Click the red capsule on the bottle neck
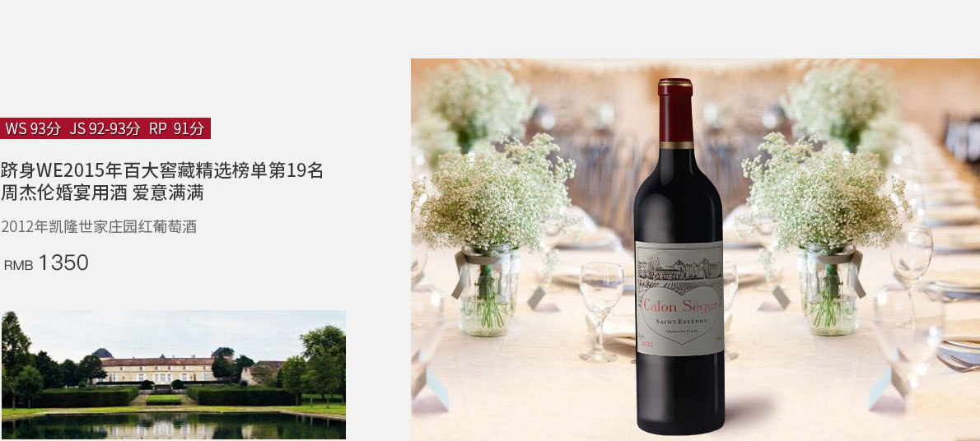The image size is (980, 441). pos(675,113)
